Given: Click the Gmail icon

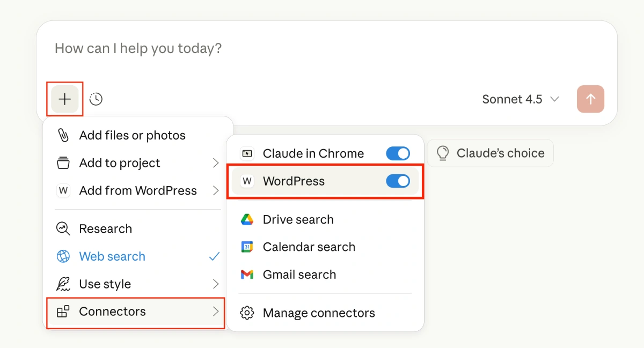Looking at the screenshot, I should coord(247,275).
